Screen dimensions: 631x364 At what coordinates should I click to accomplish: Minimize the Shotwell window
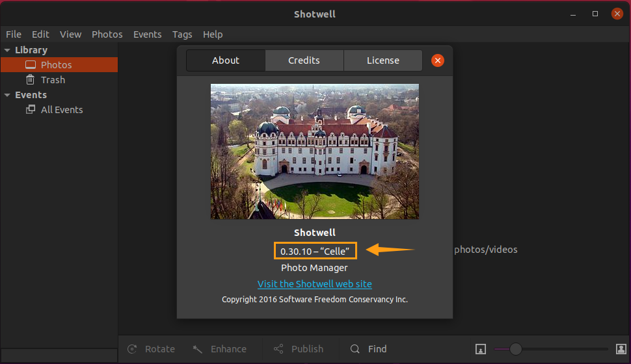pos(573,14)
